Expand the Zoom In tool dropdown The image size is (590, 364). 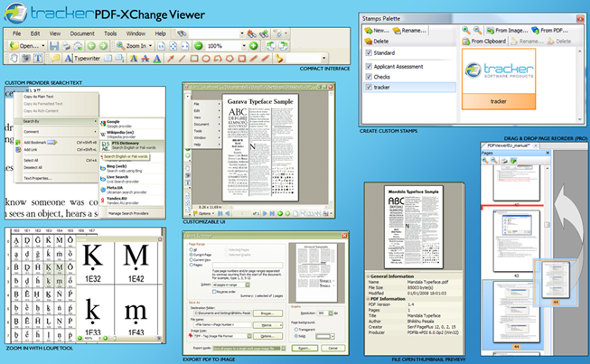click(x=151, y=46)
